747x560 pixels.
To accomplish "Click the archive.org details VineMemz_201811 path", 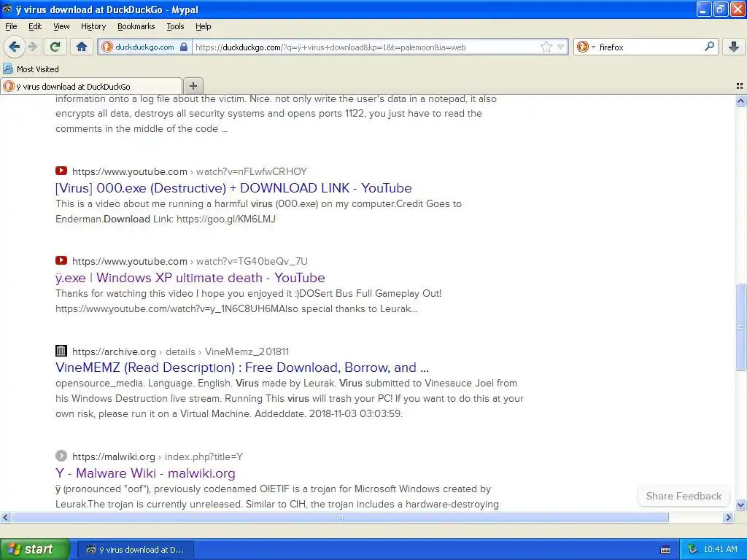I will [x=181, y=351].
